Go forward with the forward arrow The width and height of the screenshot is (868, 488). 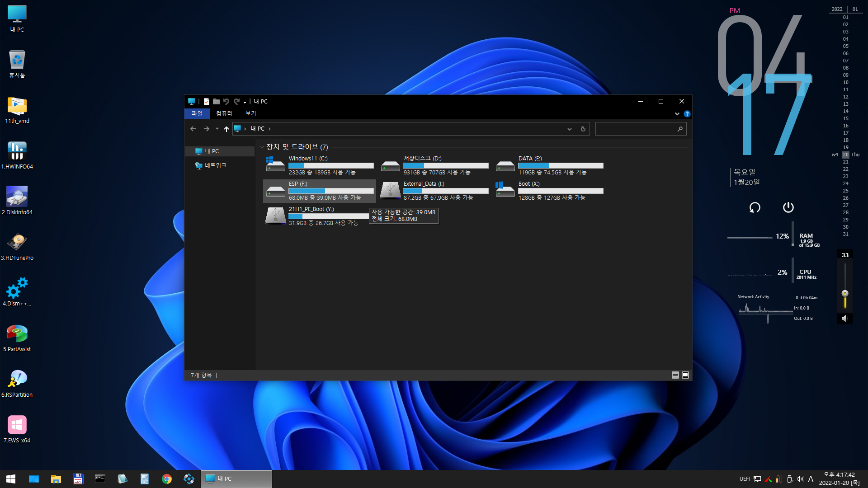206,129
